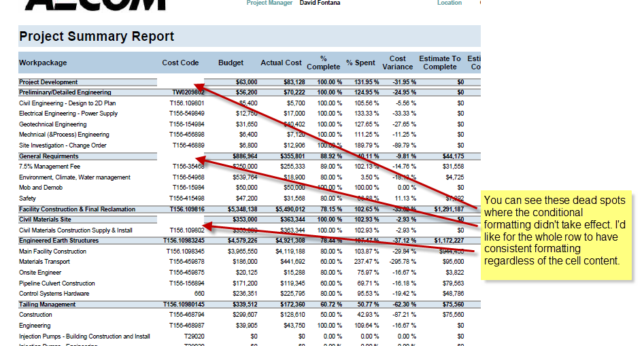The height and width of the screenshot is (346, 644).
Task: Select the Tailing Management row label
Action: 47,305
